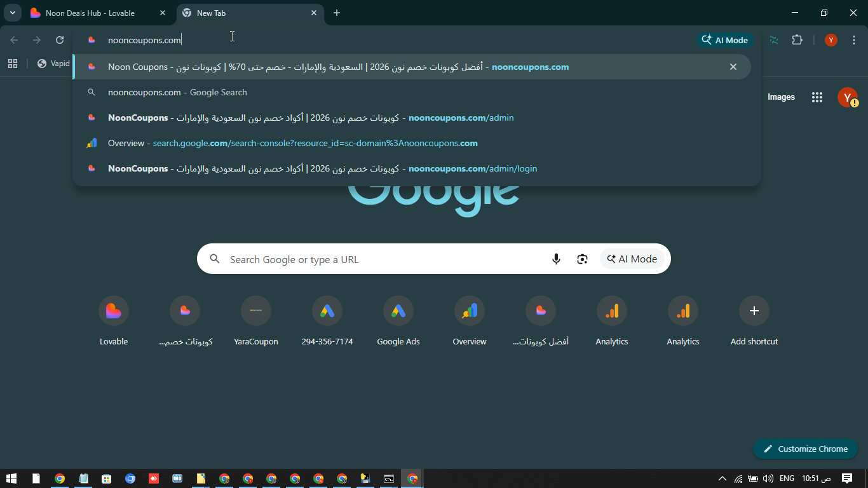Image resolution: width=868 pixels, height=488 pixels.
Task: Click the Images link
Action: tap(781, 97)
